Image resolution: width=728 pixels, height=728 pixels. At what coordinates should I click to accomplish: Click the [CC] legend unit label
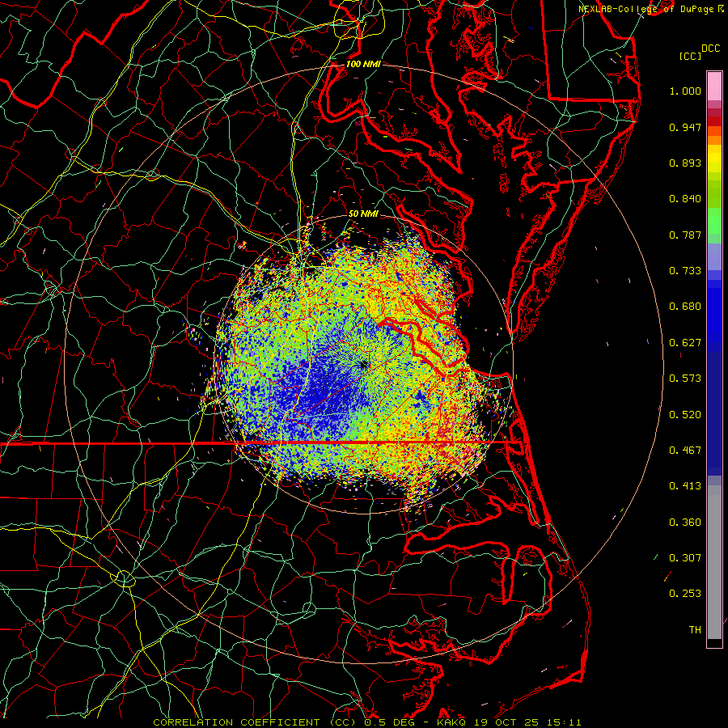(691, 56)
